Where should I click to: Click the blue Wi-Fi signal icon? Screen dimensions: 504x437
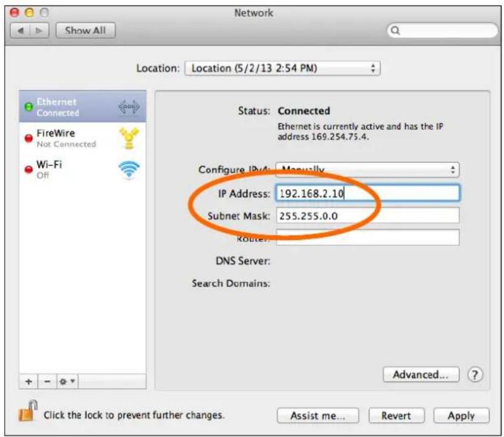click(x=129, y=169)
